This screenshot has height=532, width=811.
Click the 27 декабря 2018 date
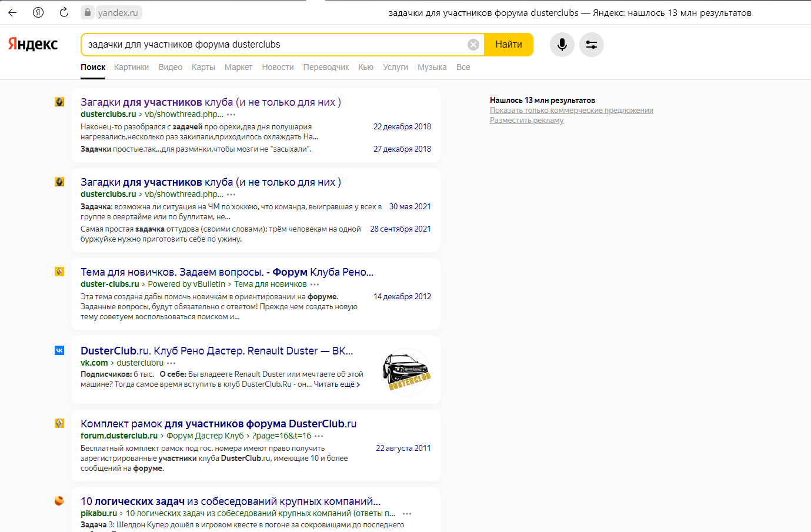pos(402,149)
